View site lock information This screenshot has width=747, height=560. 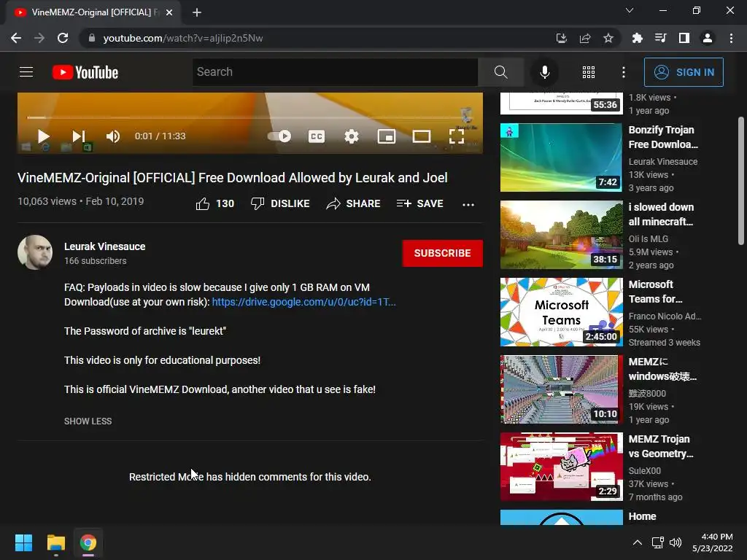tap(92, 38)
